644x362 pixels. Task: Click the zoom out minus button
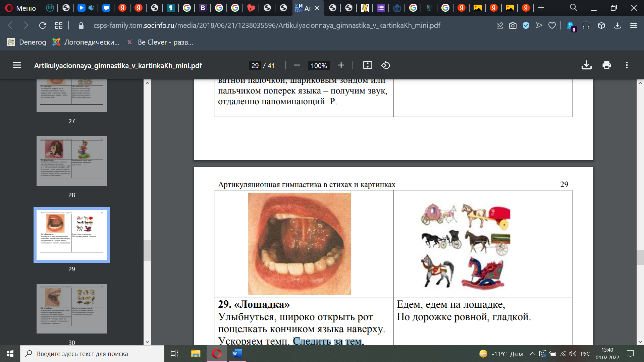pos(297,65)
